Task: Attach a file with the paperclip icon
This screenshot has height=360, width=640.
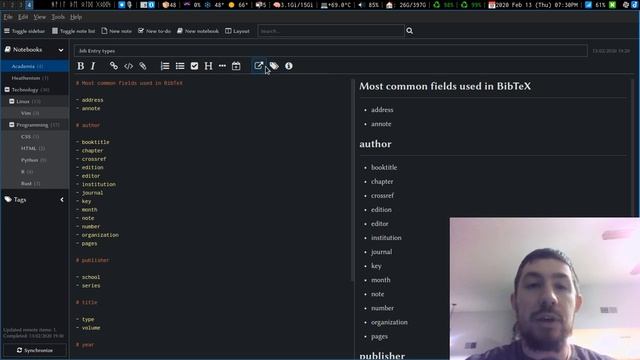Action: click(x=142, y=66)
